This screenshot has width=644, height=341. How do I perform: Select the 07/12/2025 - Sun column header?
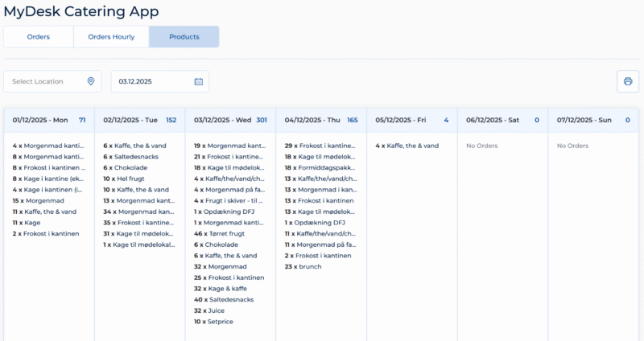(x=593, y=120)
